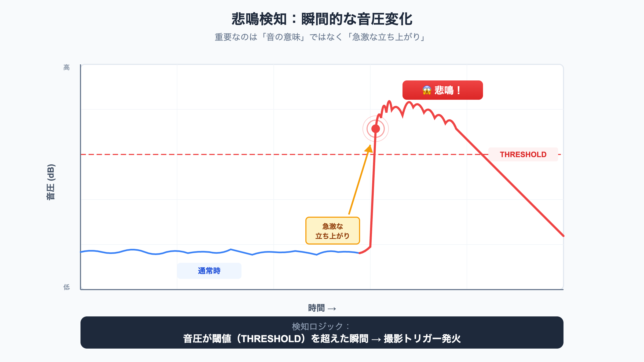The width and height of the screenshot is (644, 362).
Task: Click the subtitle about 急激な立ち上がり
Action: tap(320, 37)
